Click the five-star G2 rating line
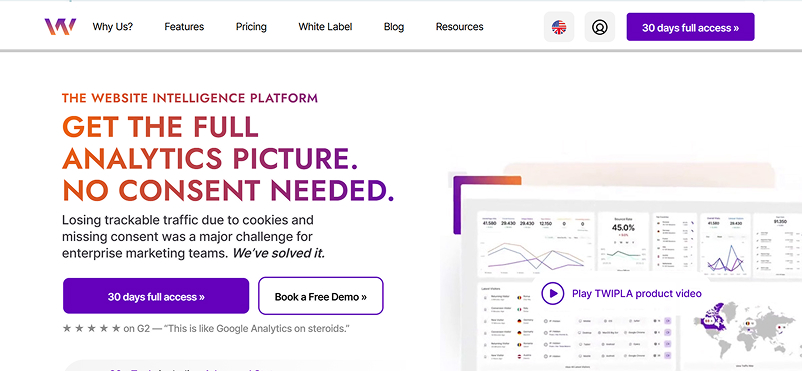The image size is (802, 371). [206, 329]
